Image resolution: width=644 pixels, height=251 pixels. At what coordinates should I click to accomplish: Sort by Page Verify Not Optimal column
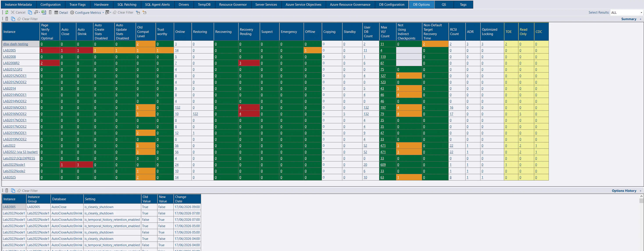click(50, 32)
